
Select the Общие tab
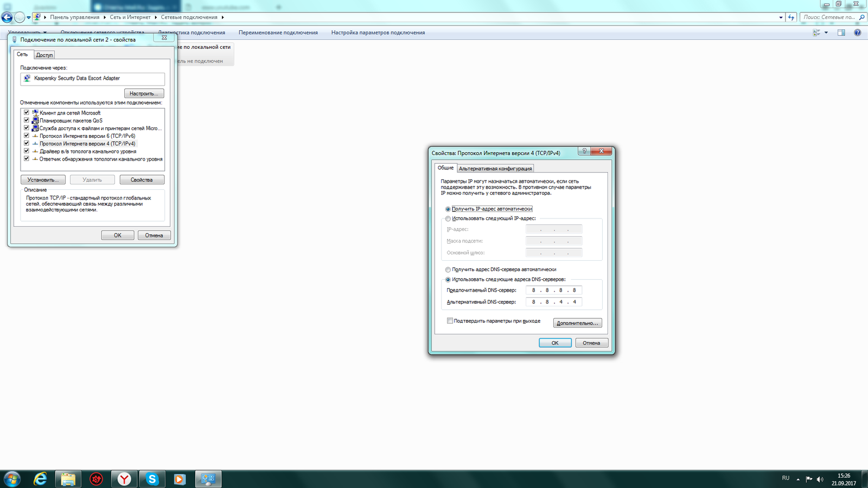pos(445,168)
